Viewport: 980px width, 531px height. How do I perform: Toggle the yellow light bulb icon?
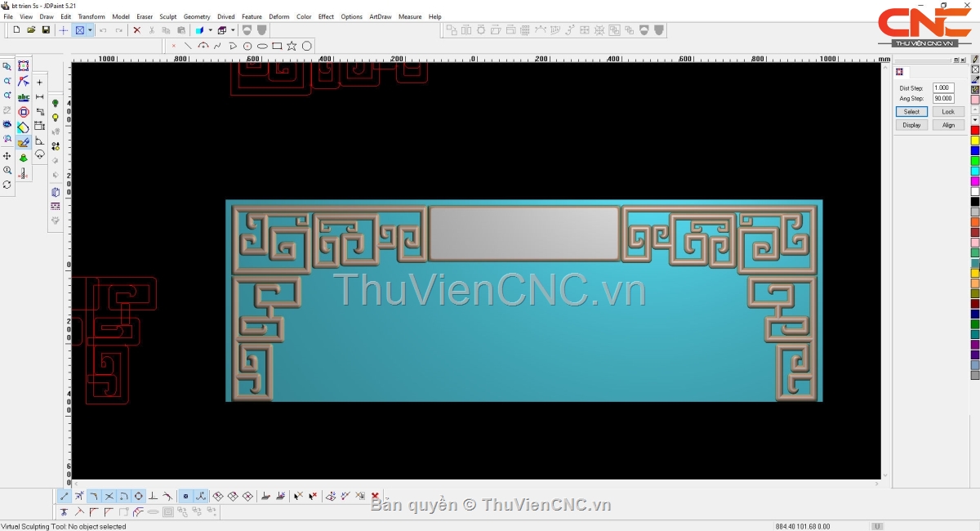[x=56, y=118]
